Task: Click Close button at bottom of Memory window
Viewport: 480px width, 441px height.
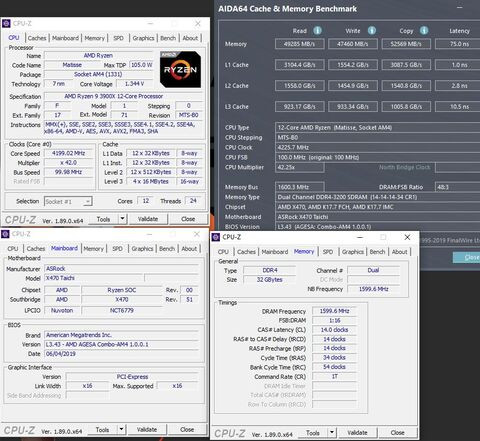Action: pos(397,433)
